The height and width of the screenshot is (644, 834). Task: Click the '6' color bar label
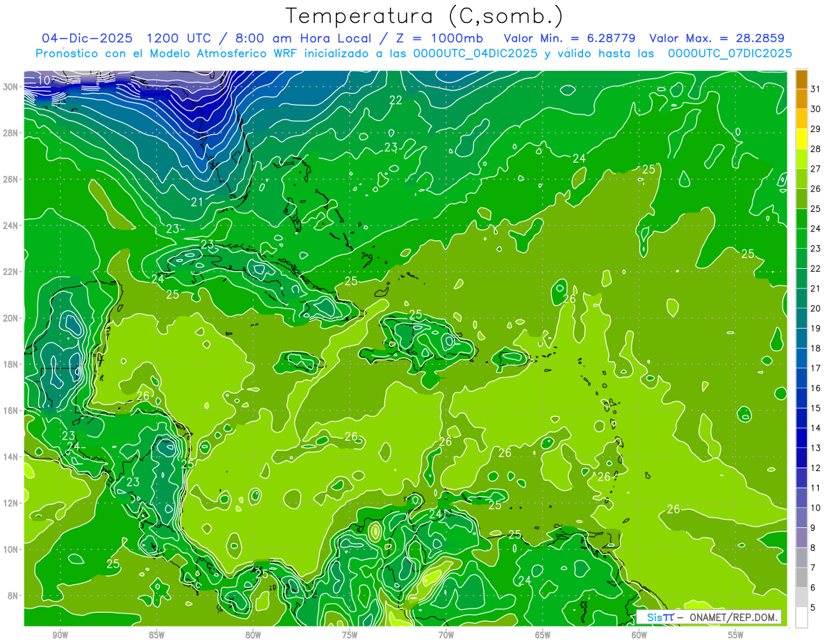[813, 588]
